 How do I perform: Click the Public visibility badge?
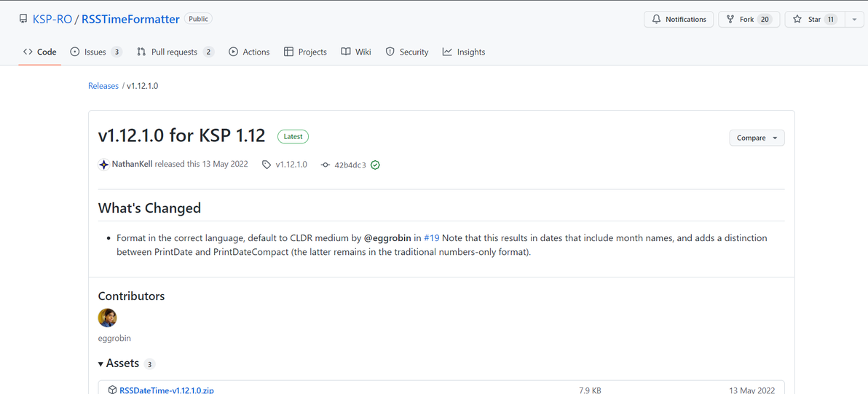(198, 19)
